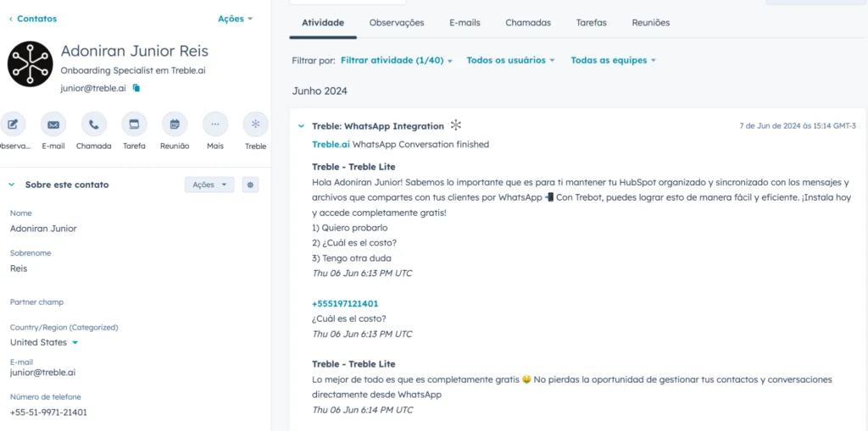Click timestamp 7 de Jun de 2024
Viewport: 868px width, 431px height.
pos(798,126)
